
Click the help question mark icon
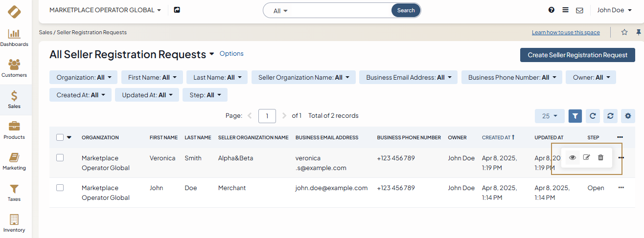pyautogui.click(x=552, y=10)
